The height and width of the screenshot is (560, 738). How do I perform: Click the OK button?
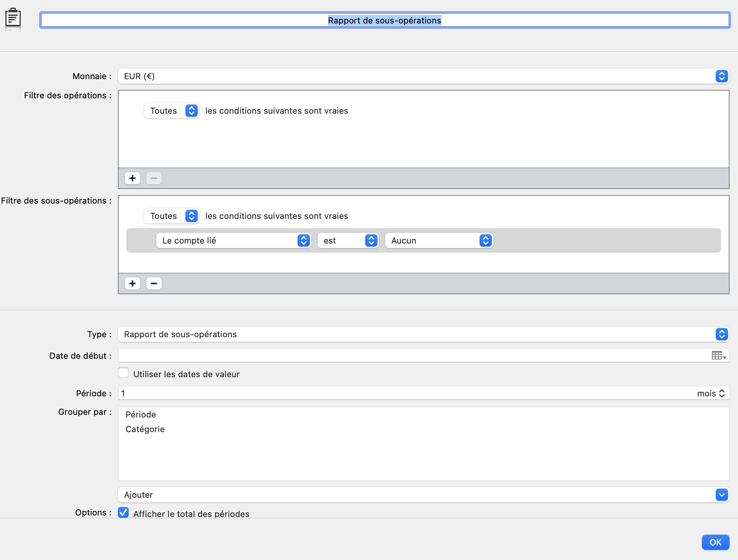pyautogui.click(x=715, y=542)
